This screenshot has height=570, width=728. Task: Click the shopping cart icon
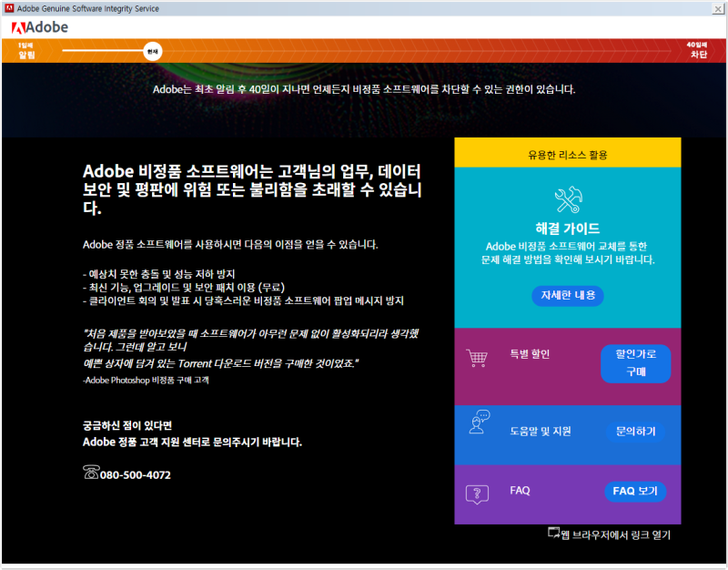click(x=477, y=358)
